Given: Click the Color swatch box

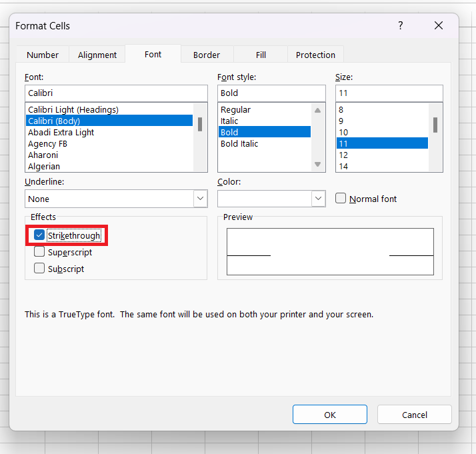Looking at the screenshot, I should click(x=265, y=199).
